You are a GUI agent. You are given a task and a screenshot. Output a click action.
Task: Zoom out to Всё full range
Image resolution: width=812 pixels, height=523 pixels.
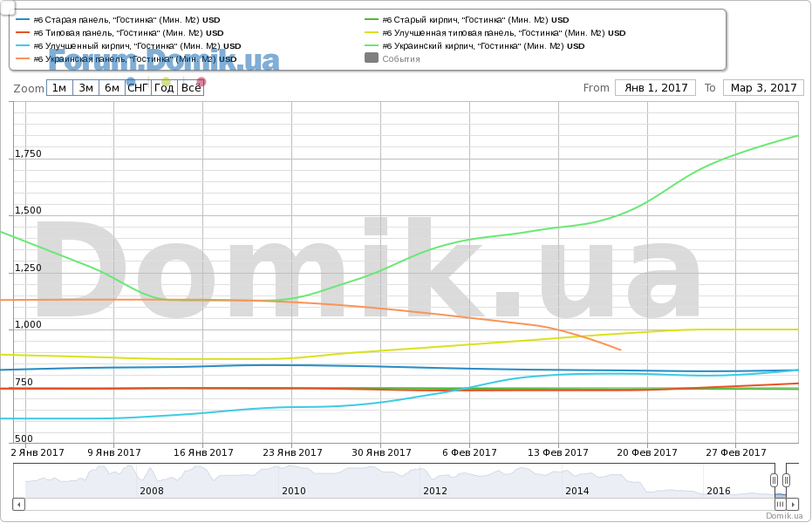tap(191, 88)
